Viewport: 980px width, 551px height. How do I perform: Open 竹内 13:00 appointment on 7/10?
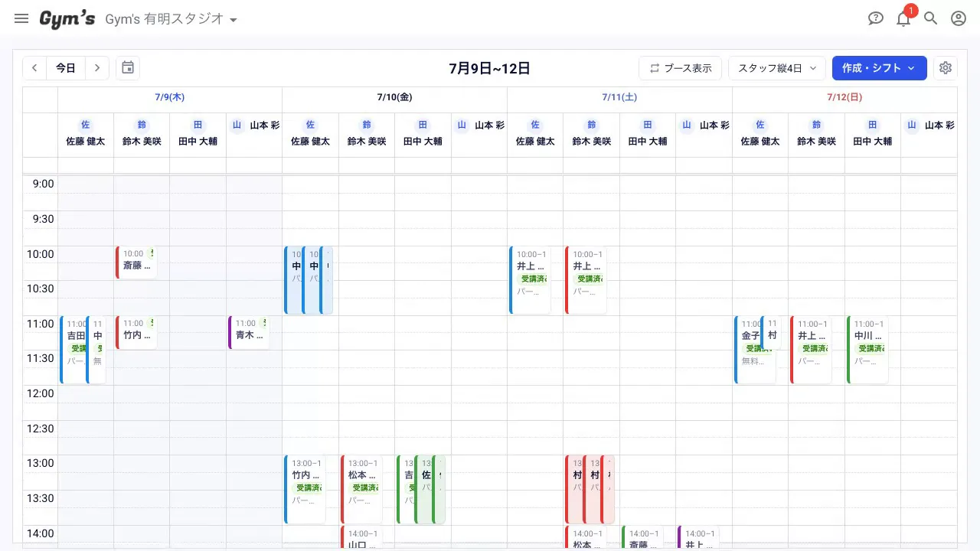305,489
